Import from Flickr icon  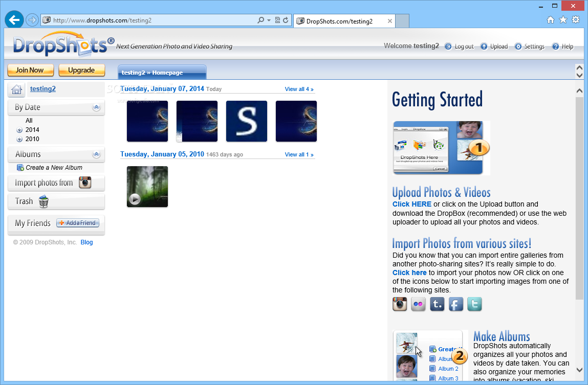click(418, 304)
